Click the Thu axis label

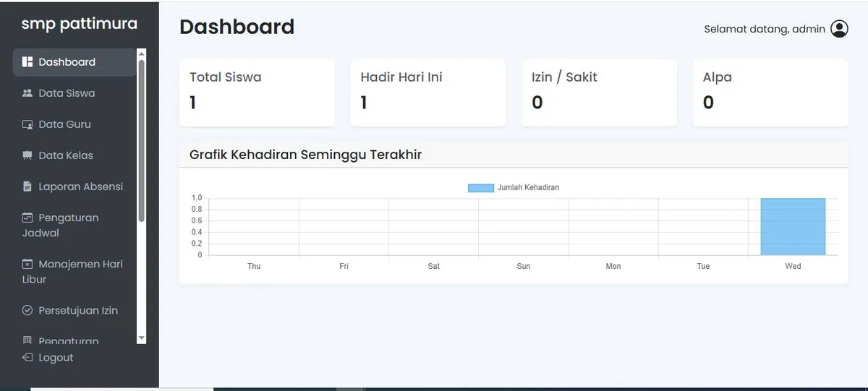[254, 267]
